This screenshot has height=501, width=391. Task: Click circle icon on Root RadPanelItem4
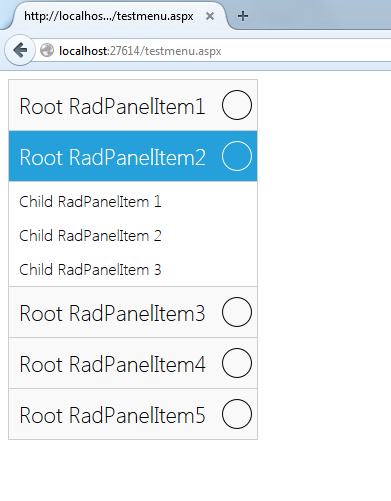coord(237,363)
